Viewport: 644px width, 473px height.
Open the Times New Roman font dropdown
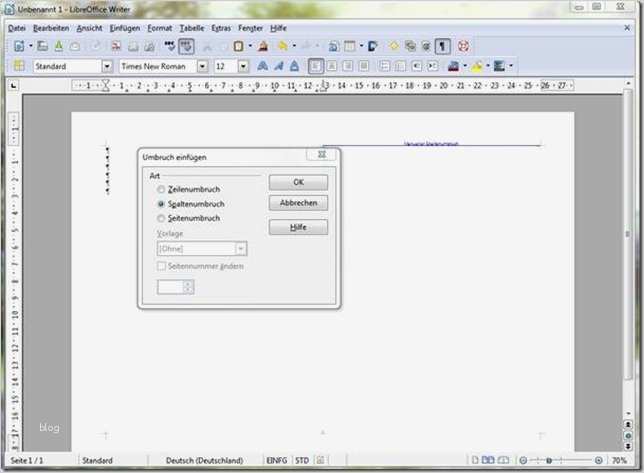pos(202,66)
